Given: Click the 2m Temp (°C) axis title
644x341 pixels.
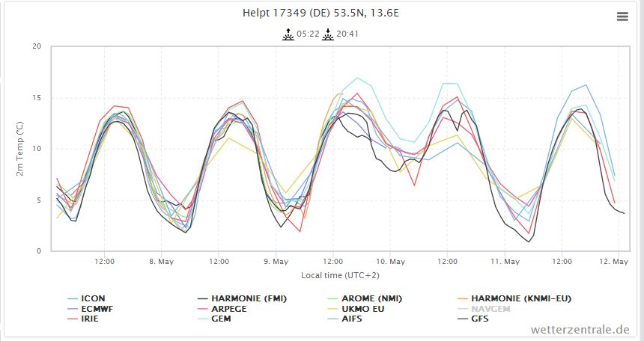Looking at the screenshot, I should (x=19, y=149).
